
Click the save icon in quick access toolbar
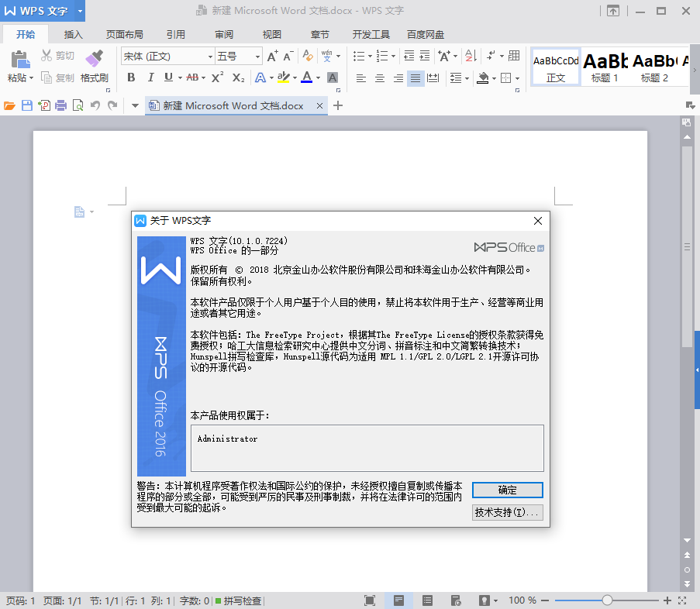26,105
